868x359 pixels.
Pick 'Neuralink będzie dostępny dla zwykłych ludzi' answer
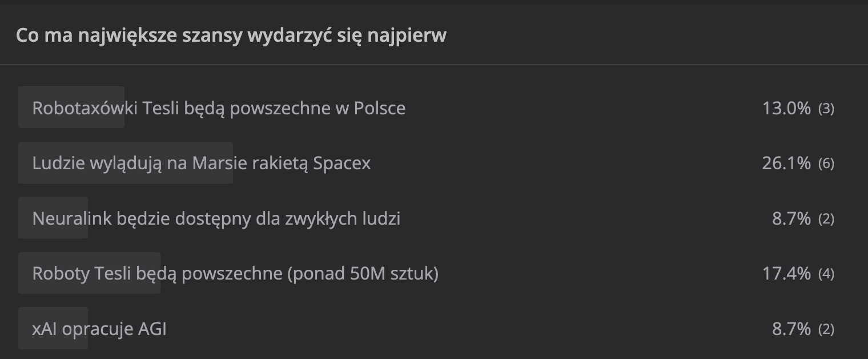[216, 218]
